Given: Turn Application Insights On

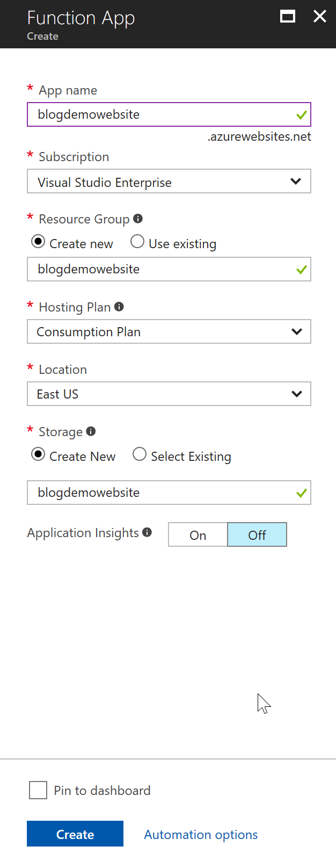Looking at the screenshot, I should (x=198, y=535).
